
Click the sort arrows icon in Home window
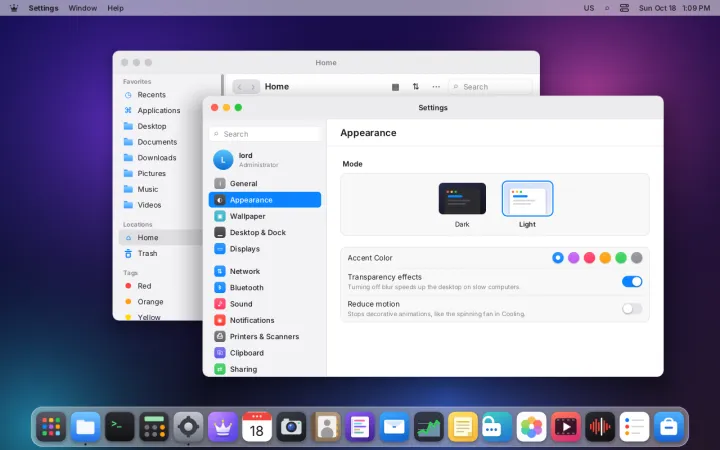(x=416, y=86)
